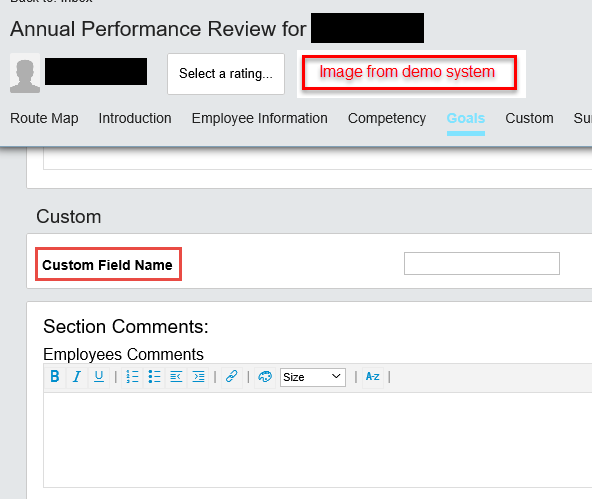Click inside the Employees Comments text area
Screen dimensions: 592x499
317,440
